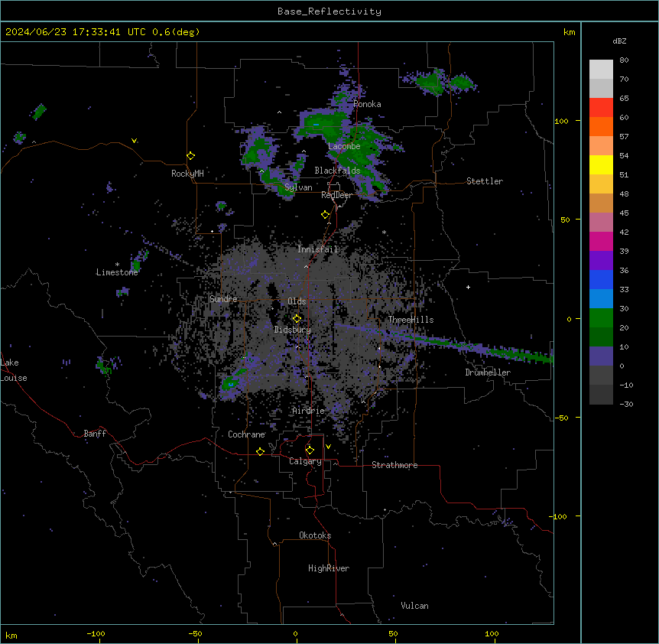Pick the magenta 39-42 dBZ legend color
659x644 pixels.
click(x=601, y=241)
